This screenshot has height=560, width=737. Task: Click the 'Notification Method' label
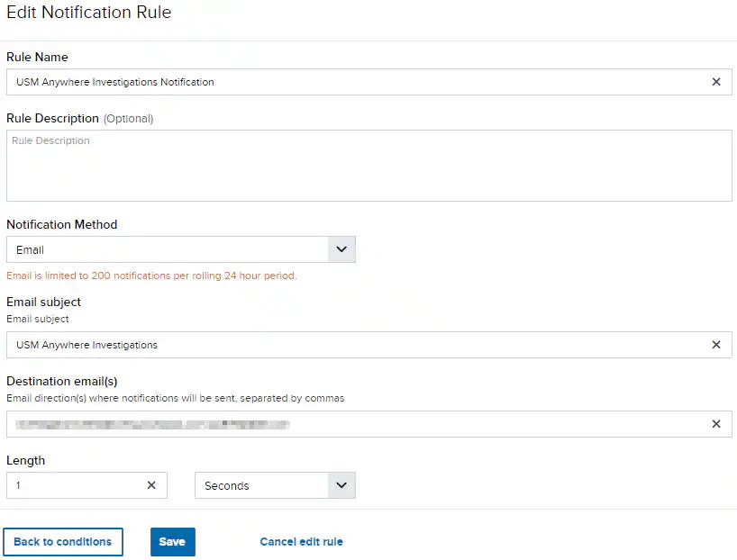click(x=62, y=224)
